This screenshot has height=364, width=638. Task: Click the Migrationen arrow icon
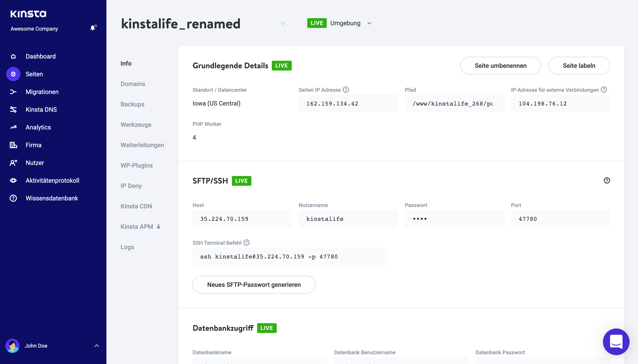tap(13, 92)
